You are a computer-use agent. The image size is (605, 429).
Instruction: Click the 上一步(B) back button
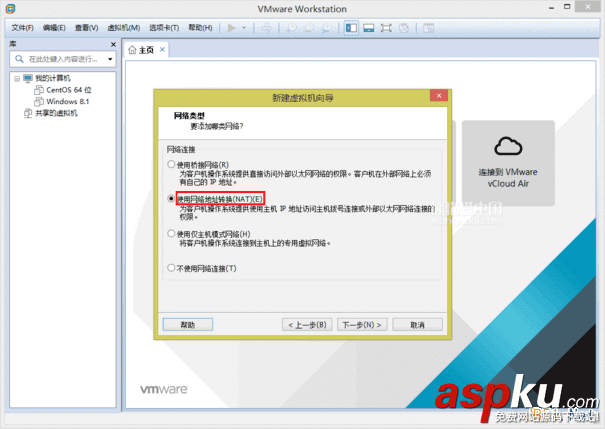click(307, 325)
